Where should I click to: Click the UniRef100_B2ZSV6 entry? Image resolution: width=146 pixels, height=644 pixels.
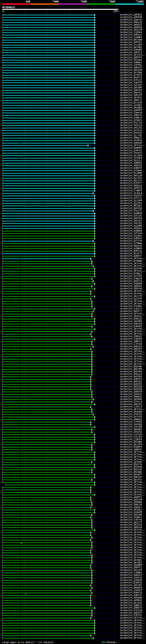coord(131,268)
